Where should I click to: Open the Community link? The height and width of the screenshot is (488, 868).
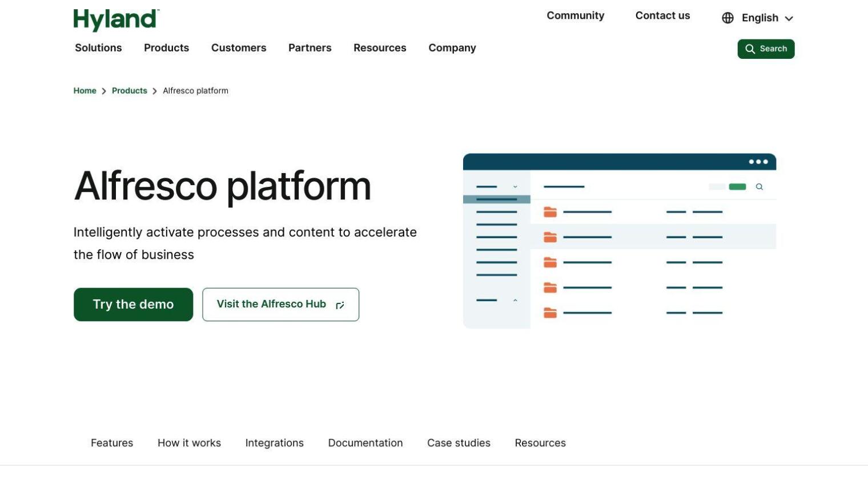[x=575, y=16]
